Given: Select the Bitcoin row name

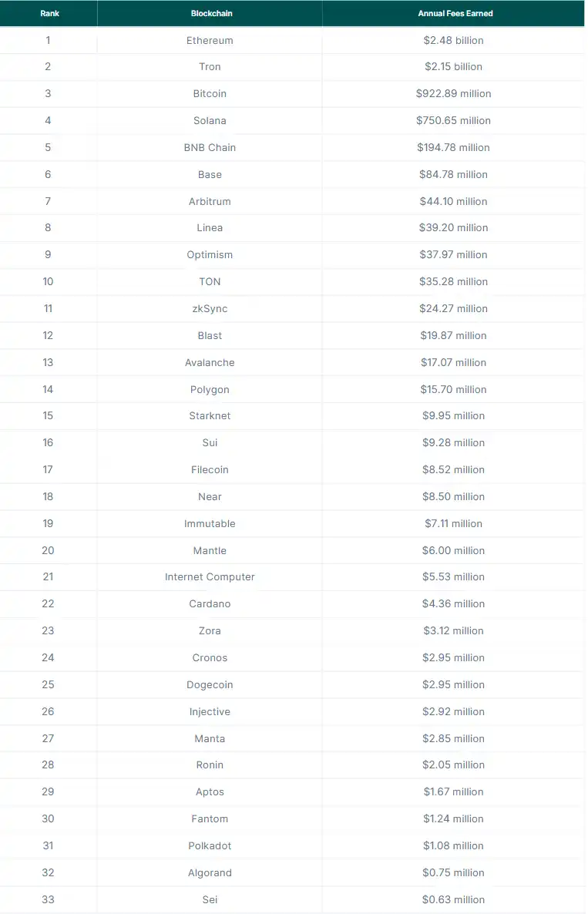Looking at the screenshot, I should tap(210, 94).
